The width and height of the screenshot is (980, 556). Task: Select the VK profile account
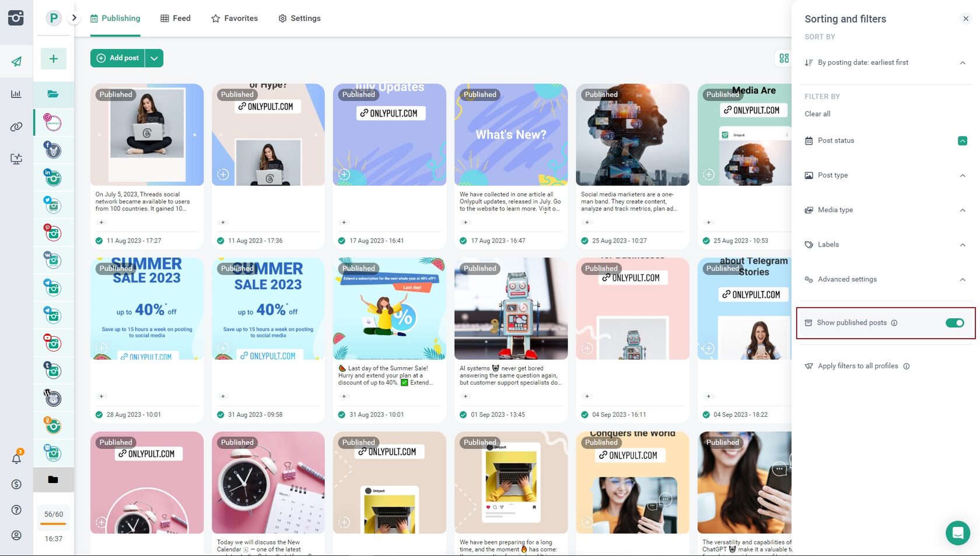click(53, 261)
